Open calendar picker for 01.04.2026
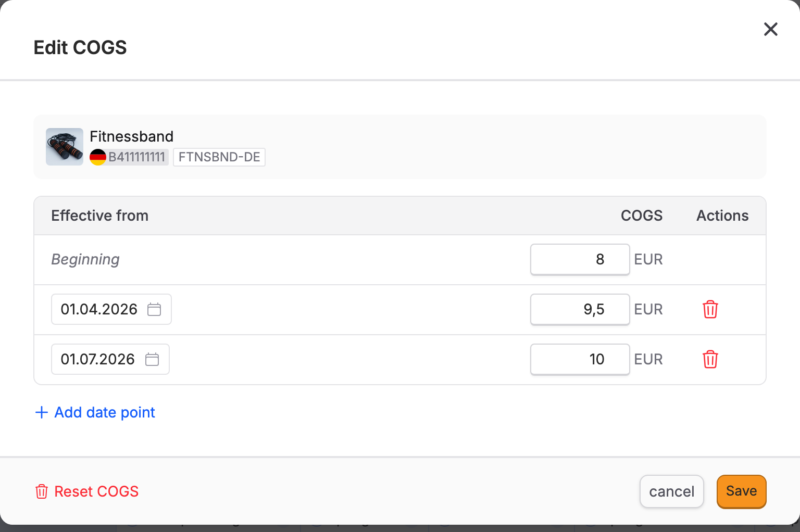The image size is (800, 532). point(154,309)
